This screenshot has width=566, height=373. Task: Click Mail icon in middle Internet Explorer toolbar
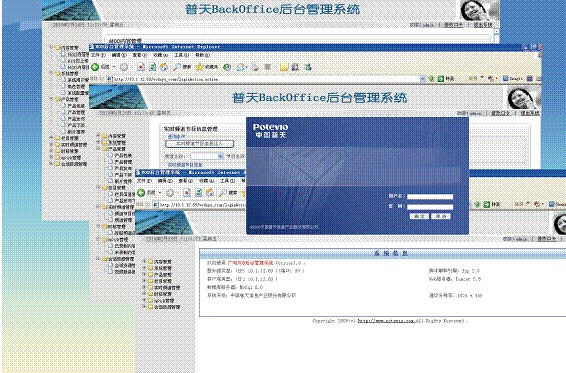click(x=240, y=67)
